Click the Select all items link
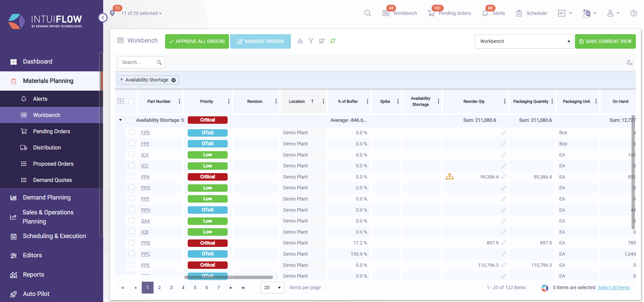This screenshot has height=302, width=644. click(x=614, y=287)
